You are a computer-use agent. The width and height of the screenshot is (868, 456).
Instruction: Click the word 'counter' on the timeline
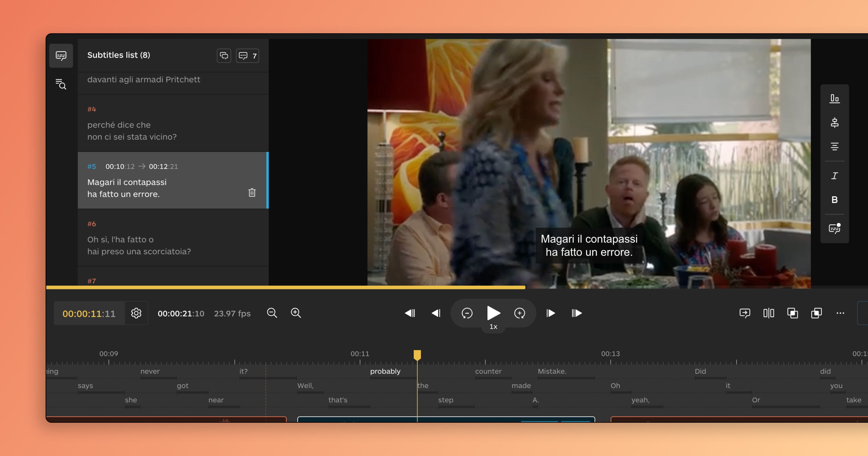488,371
